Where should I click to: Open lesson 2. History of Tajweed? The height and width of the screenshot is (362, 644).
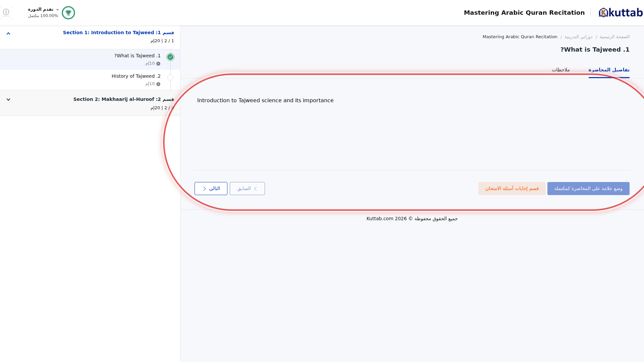[x=136, y=76]
